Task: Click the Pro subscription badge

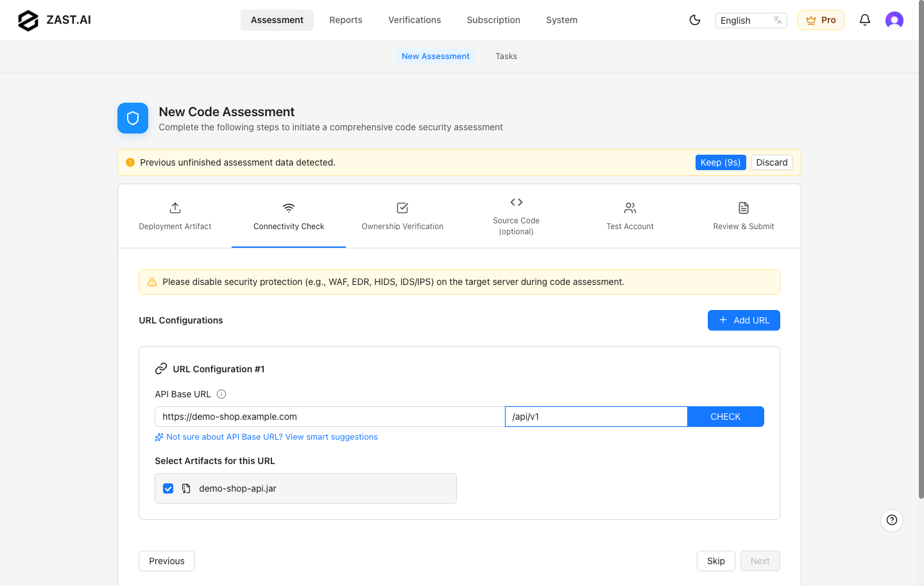Action: 821,21
